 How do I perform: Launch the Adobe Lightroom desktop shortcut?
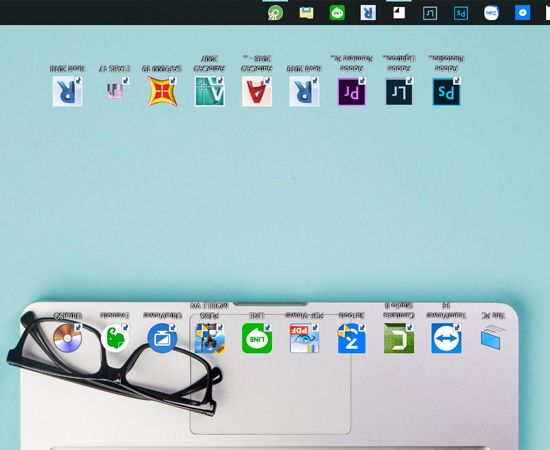click(x=399, y=92)
